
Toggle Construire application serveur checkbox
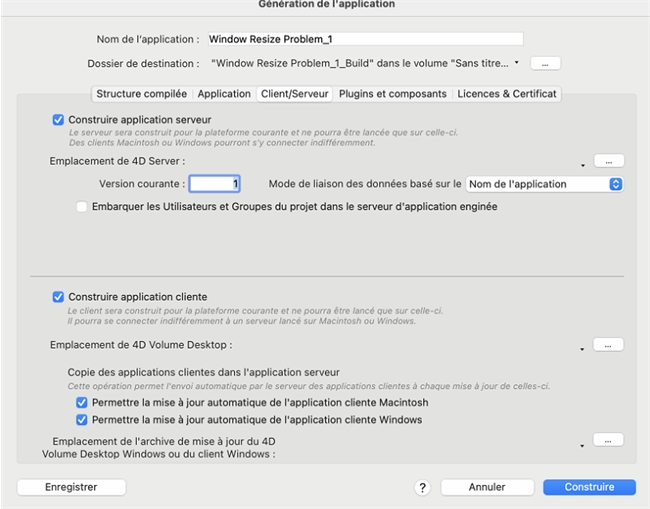(58, 120)
